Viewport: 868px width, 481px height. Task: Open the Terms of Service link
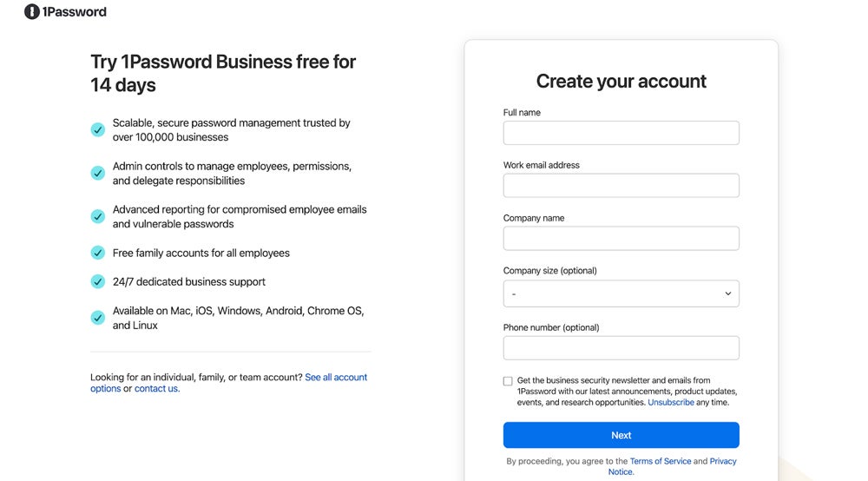(x=660, y=461)
